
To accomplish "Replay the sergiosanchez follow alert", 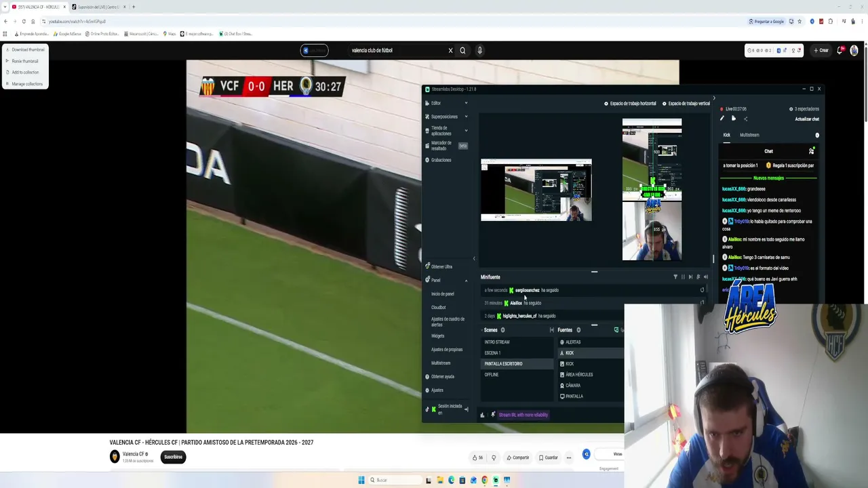I will coord(702,290).
